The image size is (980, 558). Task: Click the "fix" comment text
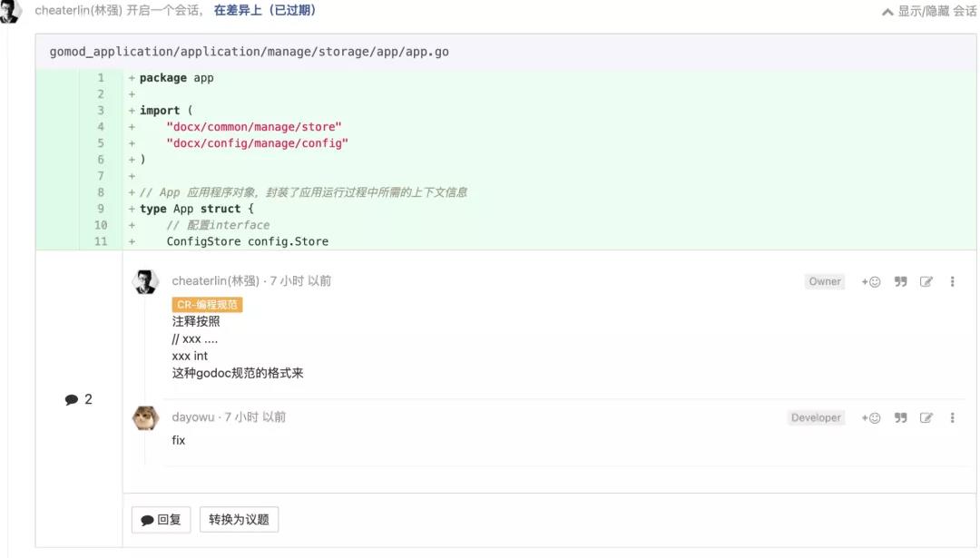click(179, 441)
